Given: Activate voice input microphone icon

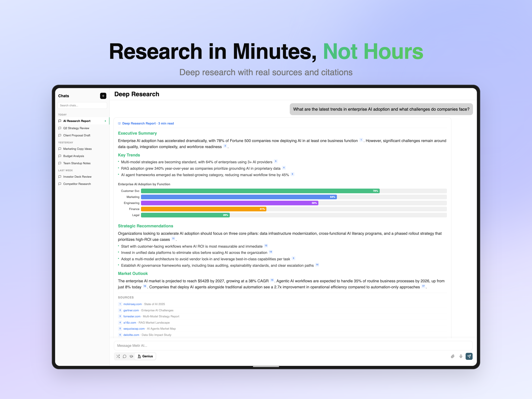Looking at the screenshot, I should tap(461, 356).
